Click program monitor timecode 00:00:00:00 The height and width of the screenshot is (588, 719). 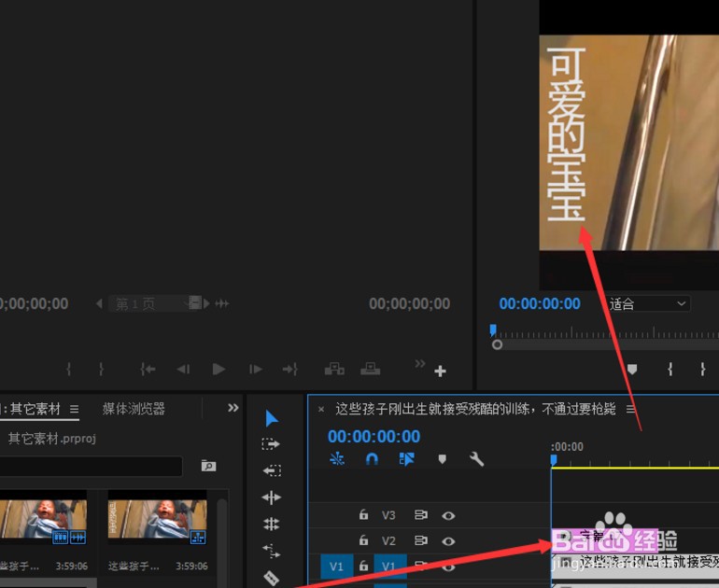click(540, 303)
